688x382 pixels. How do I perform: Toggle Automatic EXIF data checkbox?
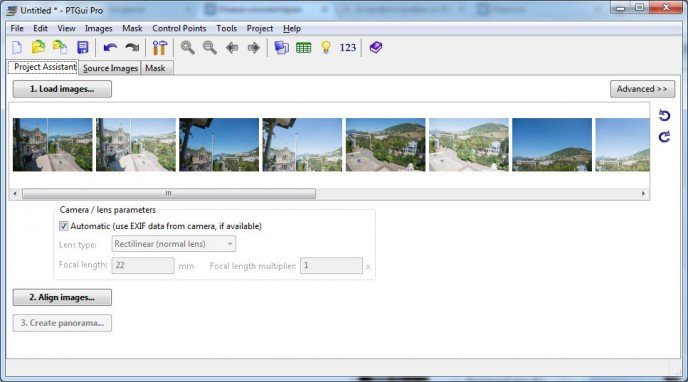[64, 226]
